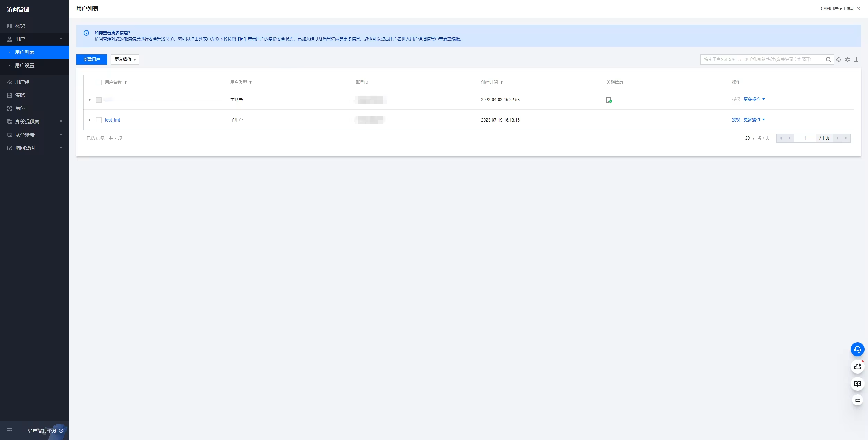The image size is (868, 440).
Task: Click the 新建用户 button
Action: [x=91, y=60]
